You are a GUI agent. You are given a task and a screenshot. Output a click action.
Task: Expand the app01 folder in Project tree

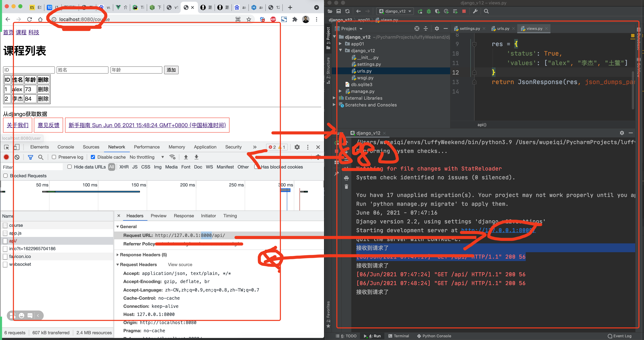click(340, 44)
